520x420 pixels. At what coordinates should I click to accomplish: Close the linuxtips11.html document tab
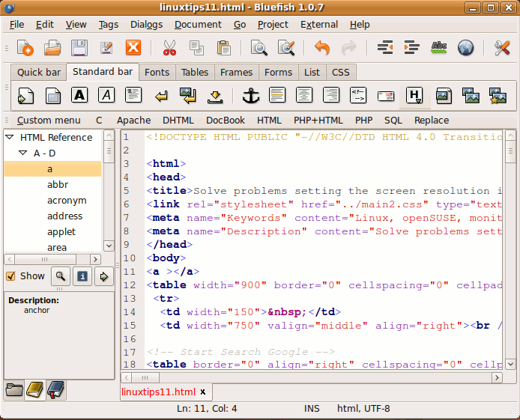click(x=203, y=392)
